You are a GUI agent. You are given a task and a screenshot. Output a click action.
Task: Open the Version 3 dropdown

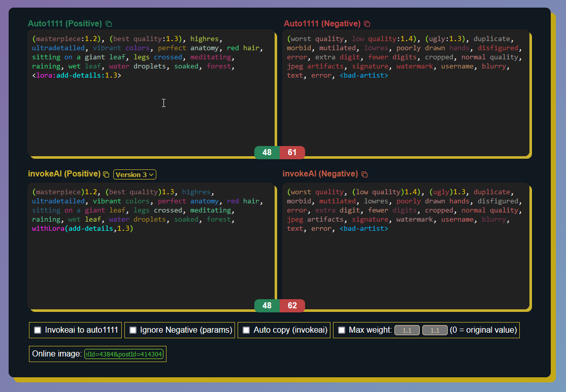click(x=135, y=174)
